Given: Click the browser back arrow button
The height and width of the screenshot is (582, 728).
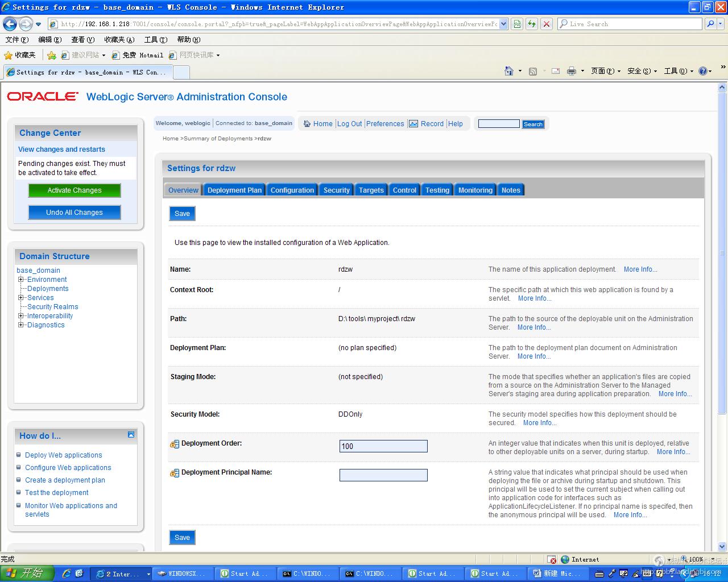Looking at the screenshot, I should tap(10, 24).
